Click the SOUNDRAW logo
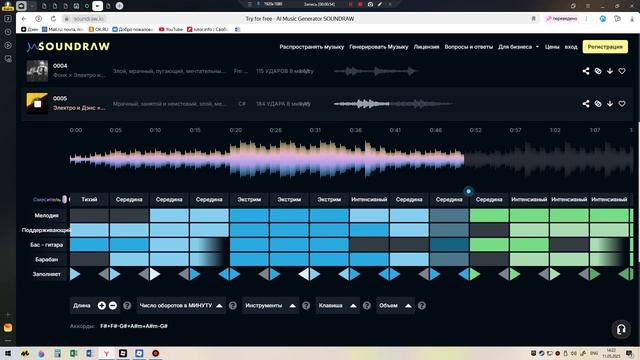 [x=68, y=47]
